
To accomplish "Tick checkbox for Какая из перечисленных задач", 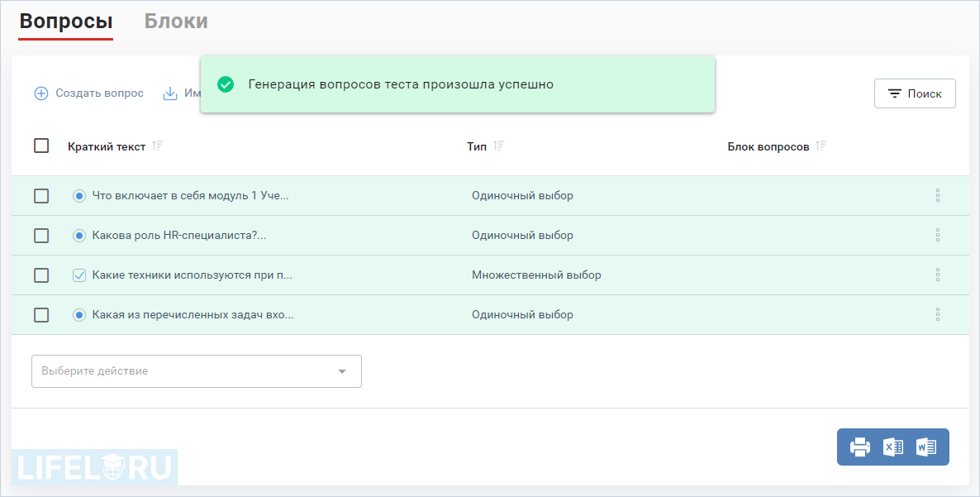I will pyautogui.click(x=41, y=315).
